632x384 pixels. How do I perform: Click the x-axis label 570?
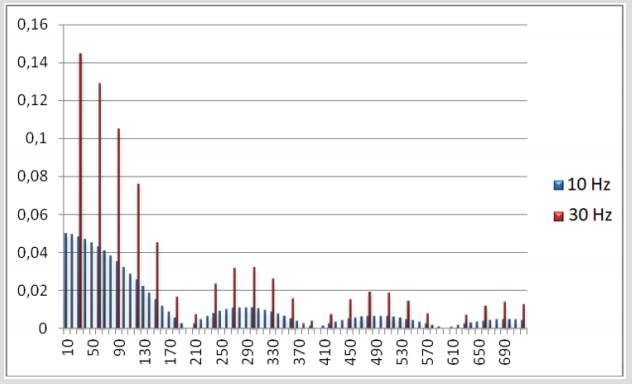tap(428, 351)
